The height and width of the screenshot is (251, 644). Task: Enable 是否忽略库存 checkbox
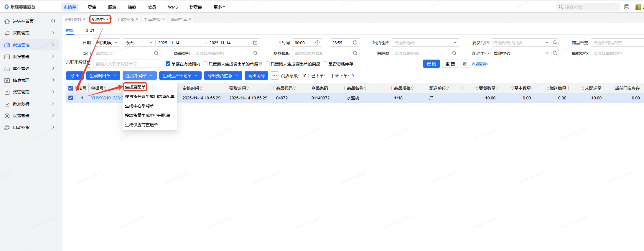325,64
